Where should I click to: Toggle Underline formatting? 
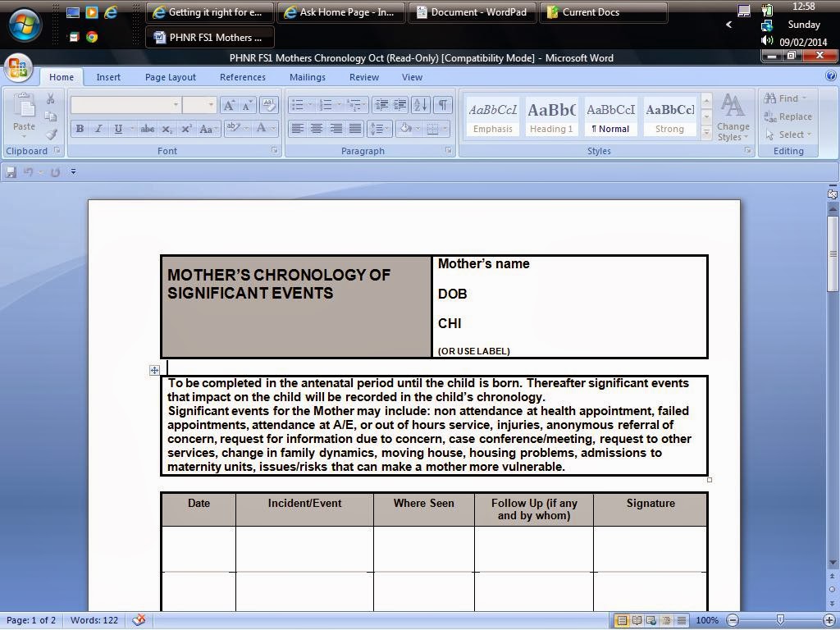pyautogui.click(x=118, y=129)
